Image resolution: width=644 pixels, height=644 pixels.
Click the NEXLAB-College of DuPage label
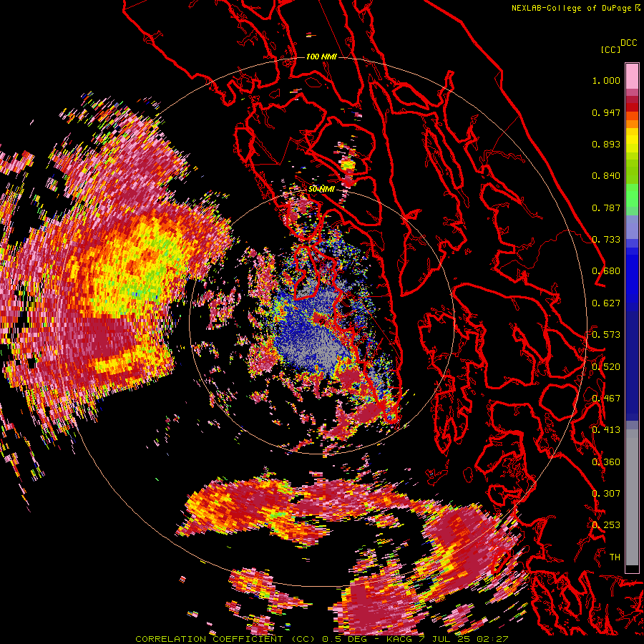tap(571, 8)
